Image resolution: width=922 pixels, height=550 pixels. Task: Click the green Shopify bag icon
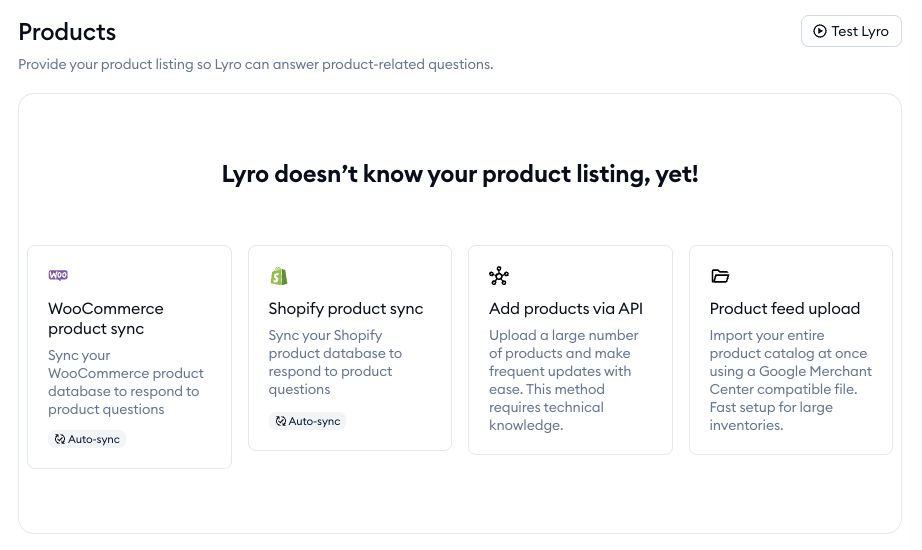point(279,276)
